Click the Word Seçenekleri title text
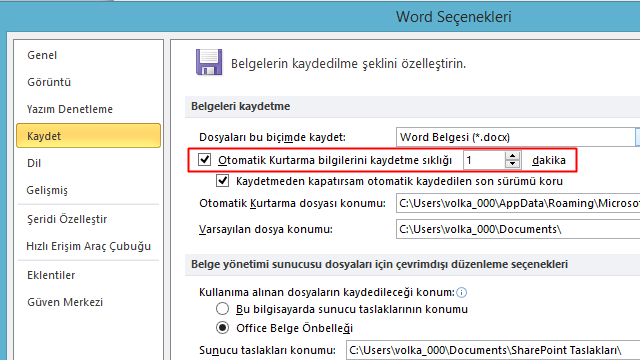Screen dimensions: 640x360 coord(453,17)
